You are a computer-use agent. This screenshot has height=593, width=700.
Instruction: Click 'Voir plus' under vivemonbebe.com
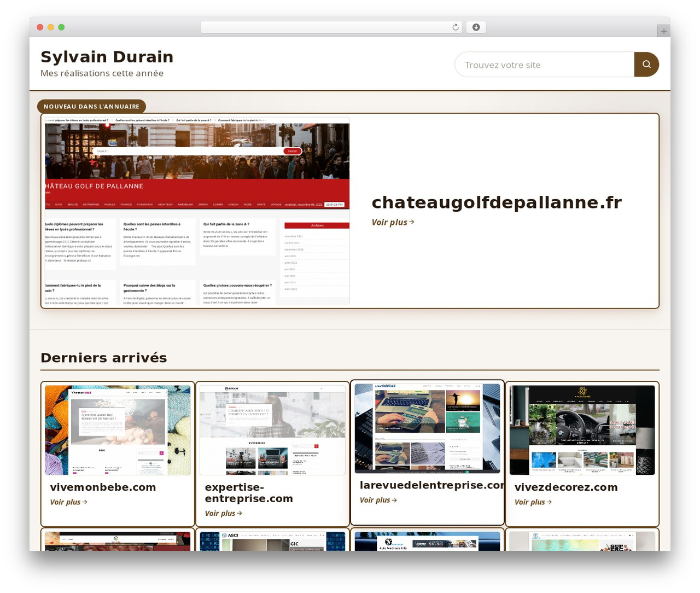click(68, 502)
